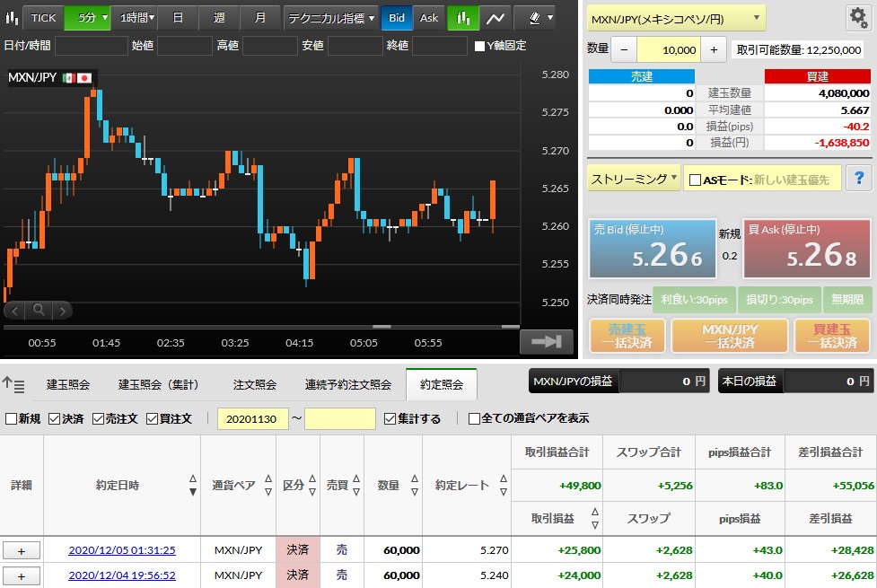
Task: Select 週 weekly timeframe
Action: tap(219, 18)
